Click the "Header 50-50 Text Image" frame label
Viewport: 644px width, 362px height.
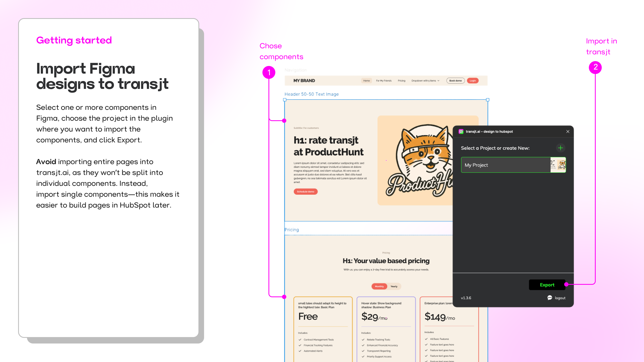click(311, 94)
